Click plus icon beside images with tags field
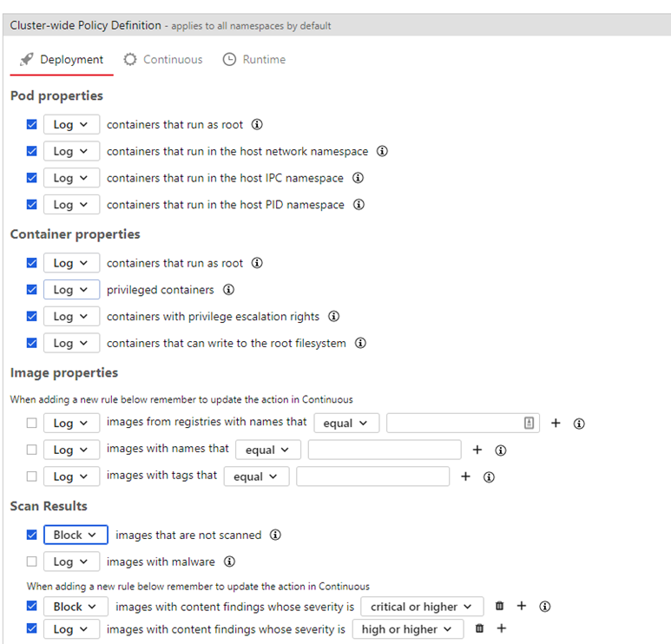This screenshot has height=644, width=671. tap(465, 476)
